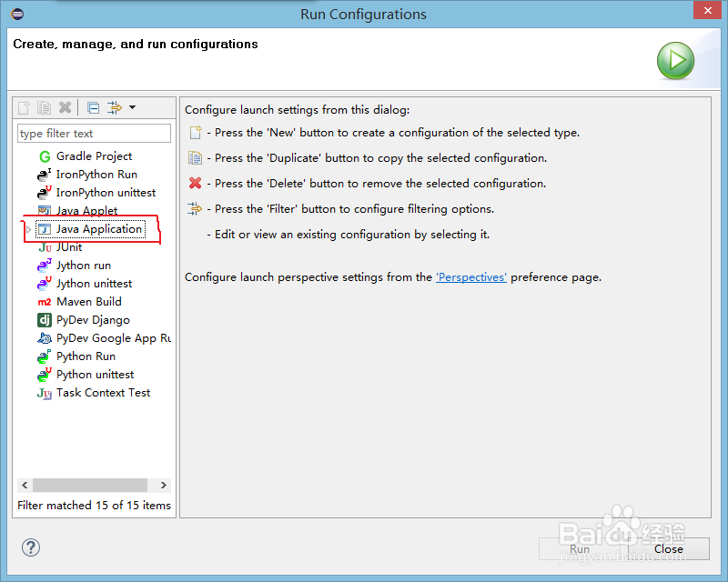Image resolution: width=728 pixels, height=582 pixels.
Task: Click the 'Configure launch settings from this dialog:' text
Action: click(298, 110)
